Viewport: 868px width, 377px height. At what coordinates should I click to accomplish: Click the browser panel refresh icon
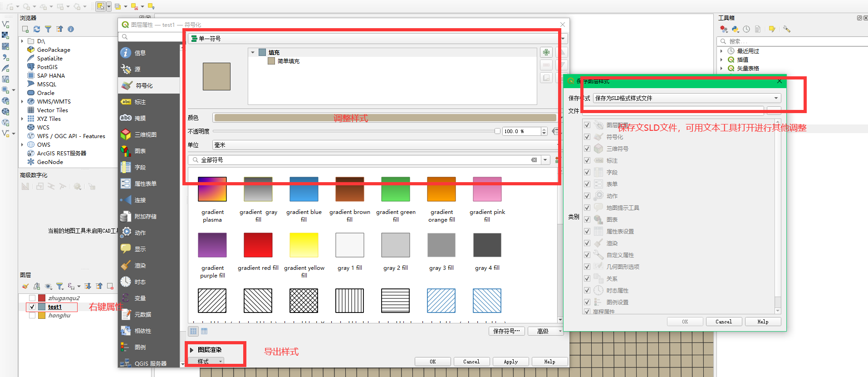click(37, 29)
